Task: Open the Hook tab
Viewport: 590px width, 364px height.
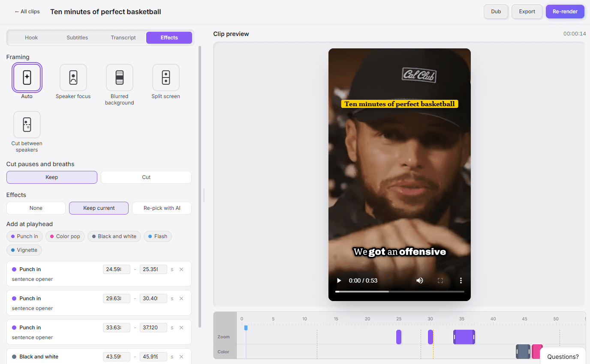Action: pos(31,38)
